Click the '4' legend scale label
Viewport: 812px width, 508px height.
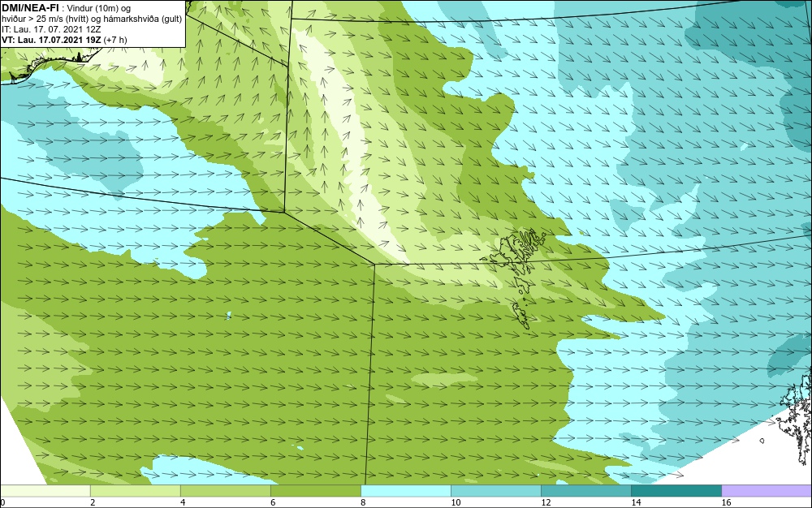[x=183, y=502]
